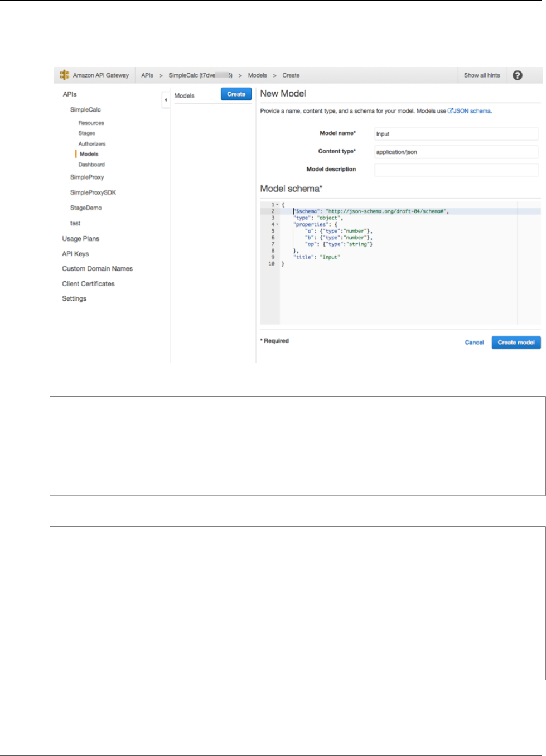Go to Client Certificates
Image resolution: width=546 pixels, height=756 pixels.
88,284
